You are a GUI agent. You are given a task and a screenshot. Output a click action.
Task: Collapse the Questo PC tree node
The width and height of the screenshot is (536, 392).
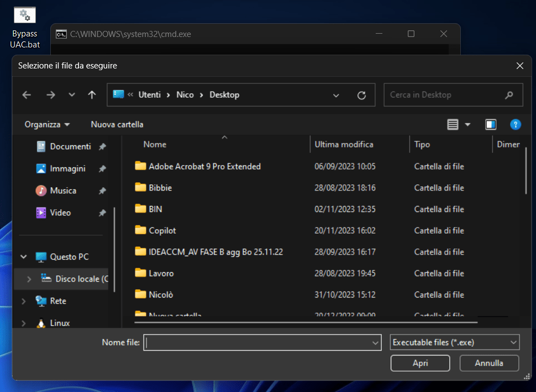(24, 257)
